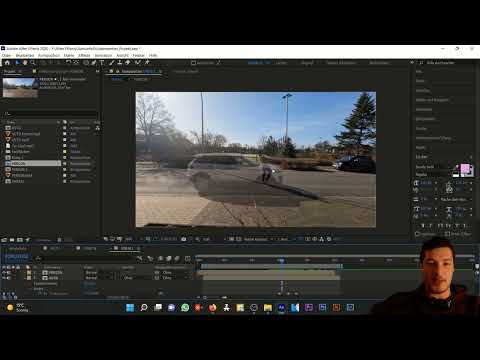The height and width of the screenshot is (360, 480).
Task: Open the Effekte menu
Action: [x=84, y=55]
